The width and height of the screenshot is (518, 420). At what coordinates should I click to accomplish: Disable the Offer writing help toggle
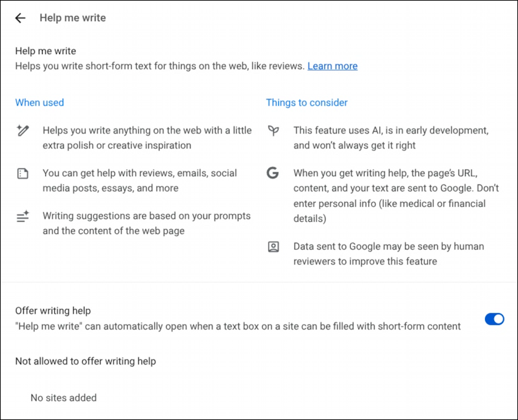coord(494,319)
